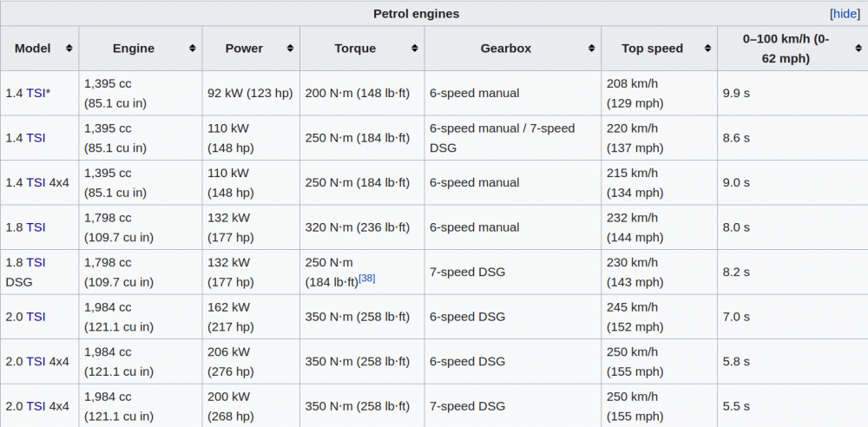868x427 pixels.
Task: Select the 92 kW (123 hp) cell
Action: point(252,93)
